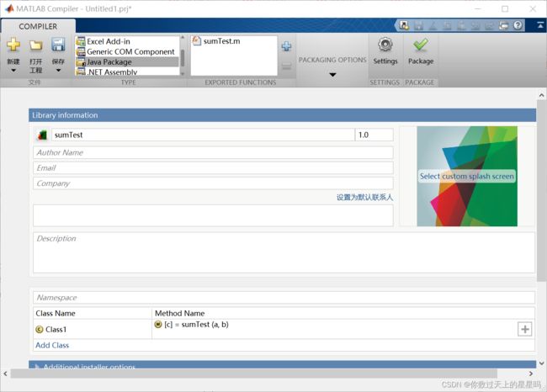547x392 pixels.
Task: Click the Excel Add-in type icon
Action: pyautogui.click(x=81, y=41)
